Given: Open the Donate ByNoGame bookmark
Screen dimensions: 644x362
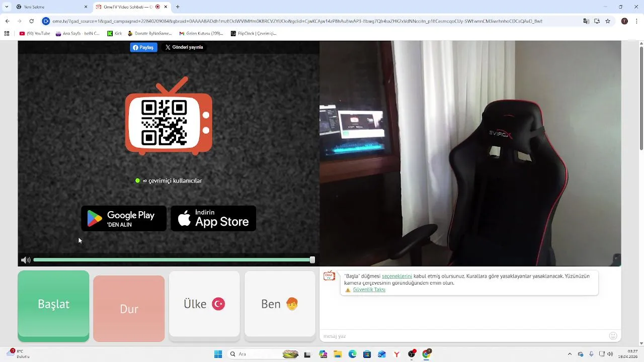Looking at the screenshot, I should click(x=149, y=34).
